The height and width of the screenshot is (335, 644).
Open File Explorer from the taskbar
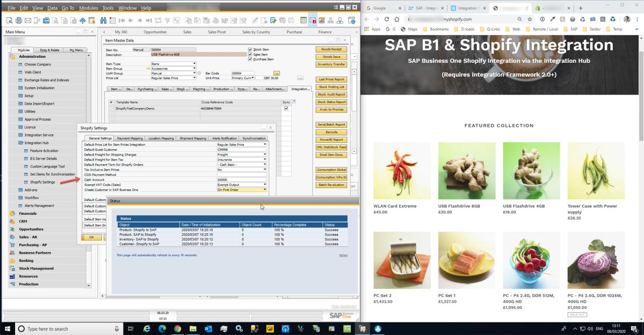tap(193, 329)
